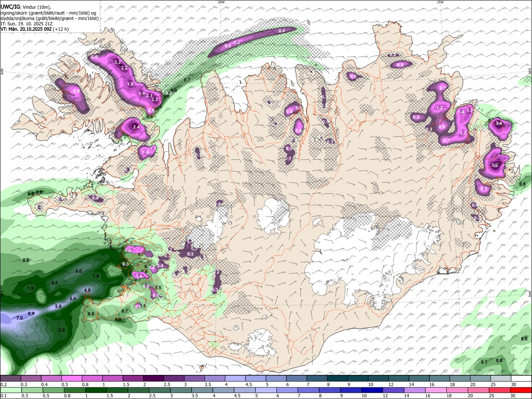Click the '5.0' rainfall value
The image size is (532, 399).
73,298
